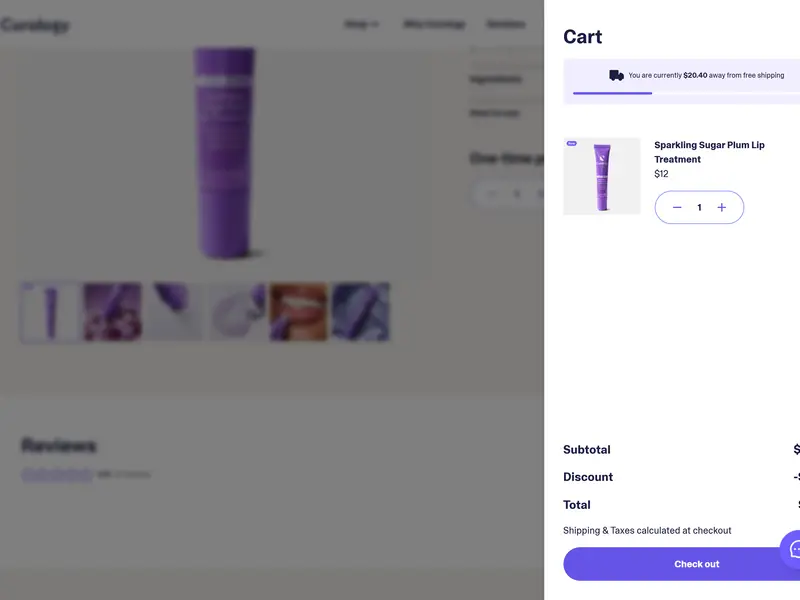Click the free shipping progress bar
The image size is (800, 600).
point(686,93)
